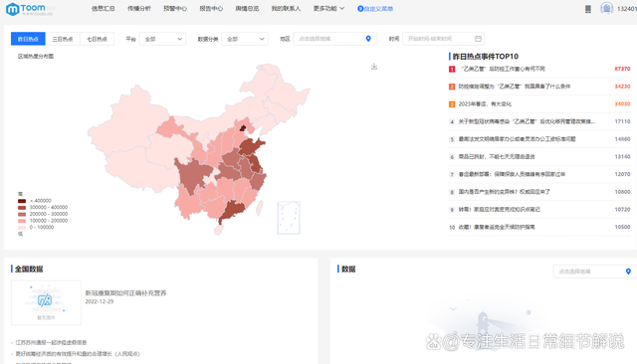Open the news item ending with （人民观点）
Image resolution: width=637 pixels, height=364 pixels.
click(78, 354)
